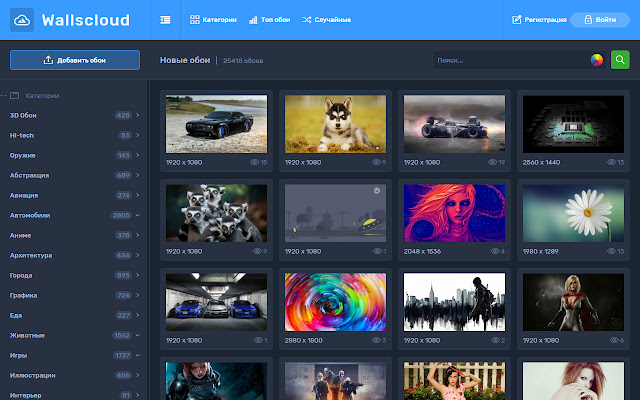This screenshot has width=640, height=400.
Task: Open the husky puppy wallpaper thumbnail
Action: coord(335,124)
